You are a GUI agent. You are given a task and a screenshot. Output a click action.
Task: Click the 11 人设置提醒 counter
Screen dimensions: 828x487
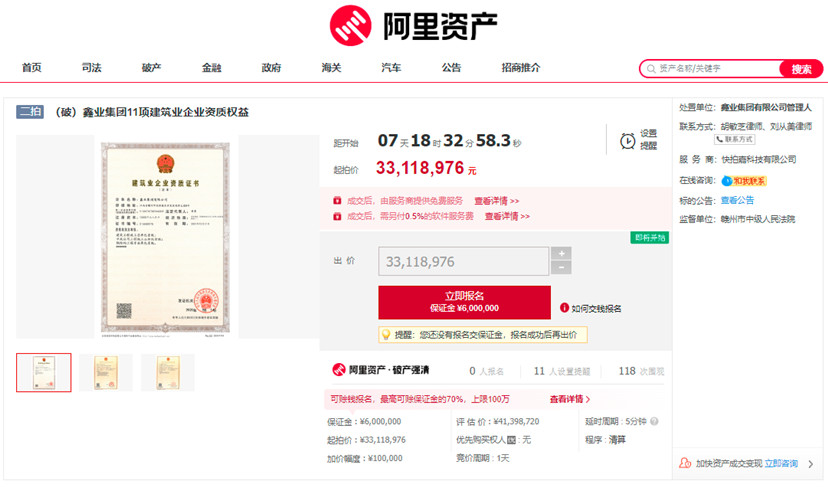562,371
